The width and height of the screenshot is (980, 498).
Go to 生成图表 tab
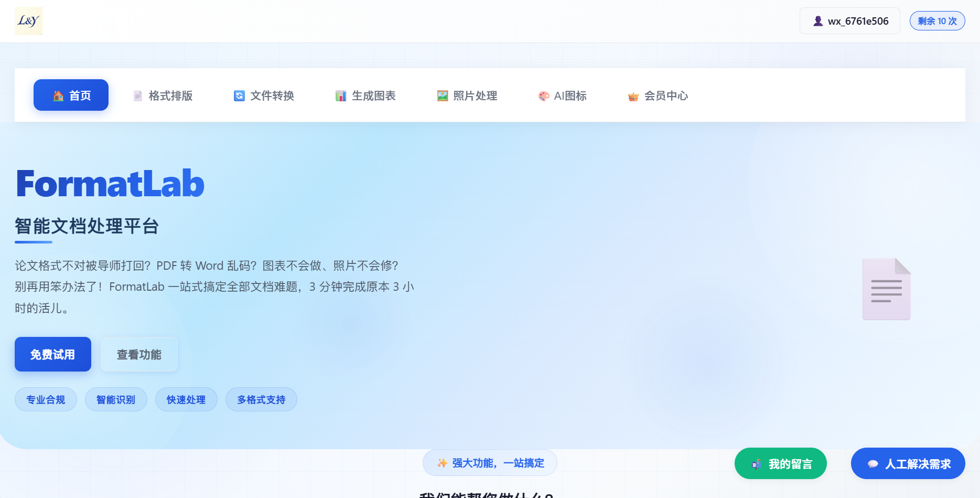(366, 96)
